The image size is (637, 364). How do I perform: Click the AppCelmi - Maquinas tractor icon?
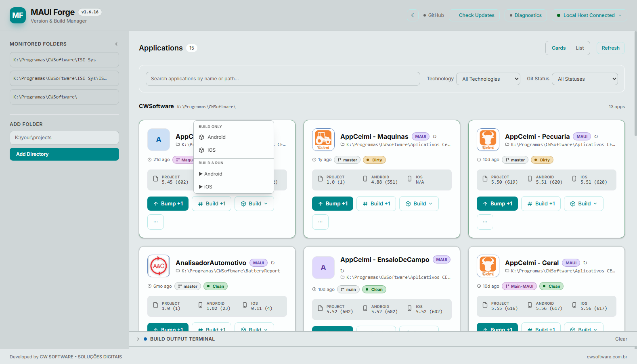[x=323, y=140]
